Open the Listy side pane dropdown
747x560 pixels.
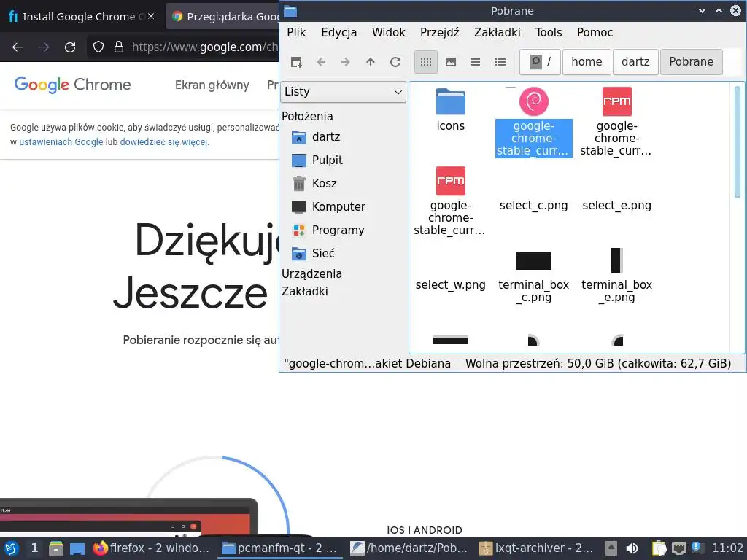click(344, 91)
